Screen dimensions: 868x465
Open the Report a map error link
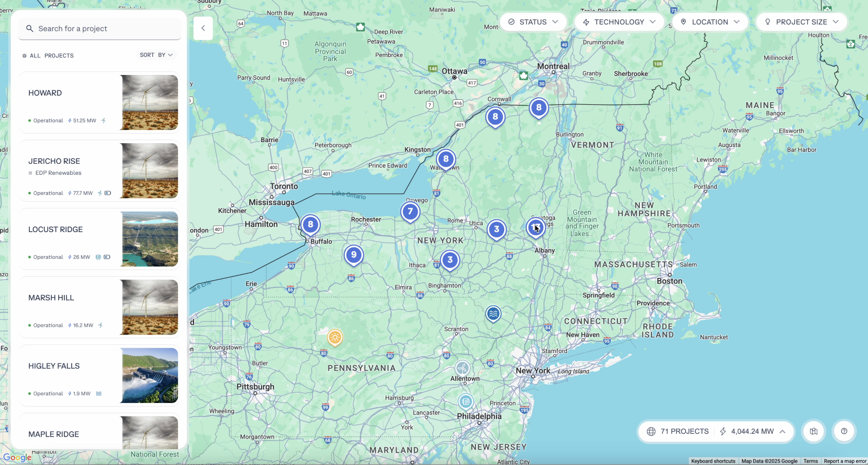click(844, 461)
